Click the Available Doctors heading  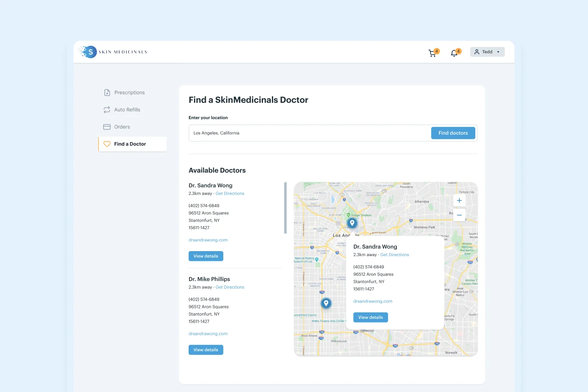pyautogui.click(x=217, y=170)
